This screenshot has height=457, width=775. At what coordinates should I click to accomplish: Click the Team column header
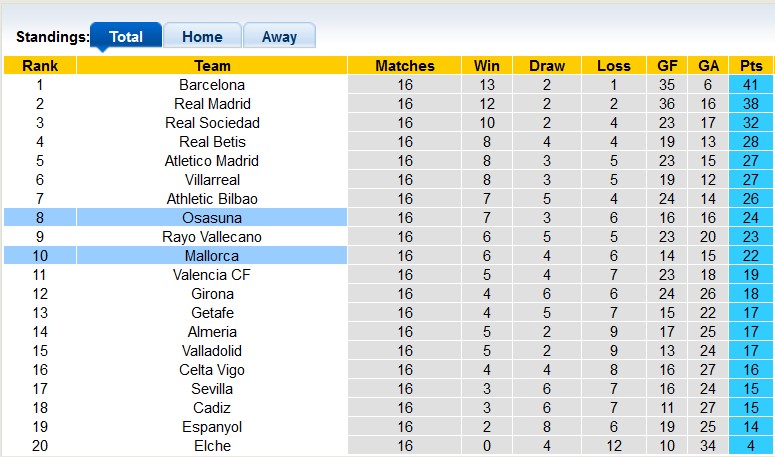click(212, 66)
